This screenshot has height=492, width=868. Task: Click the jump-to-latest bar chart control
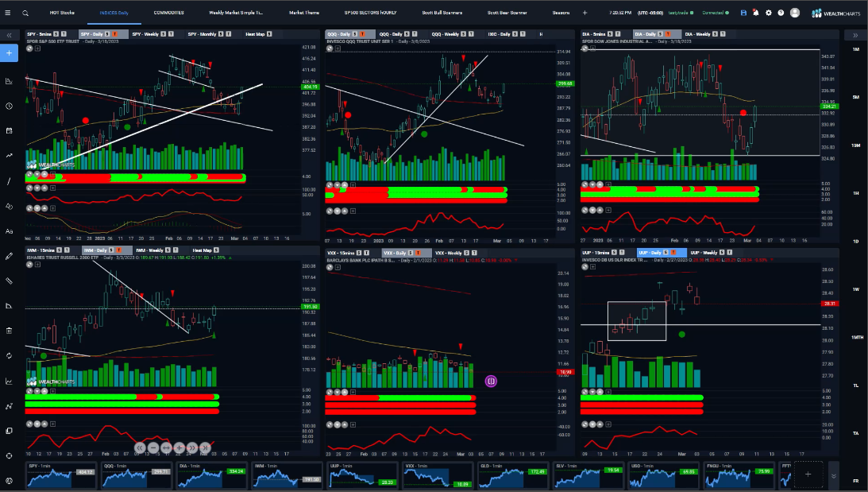[x=205, y=447]
